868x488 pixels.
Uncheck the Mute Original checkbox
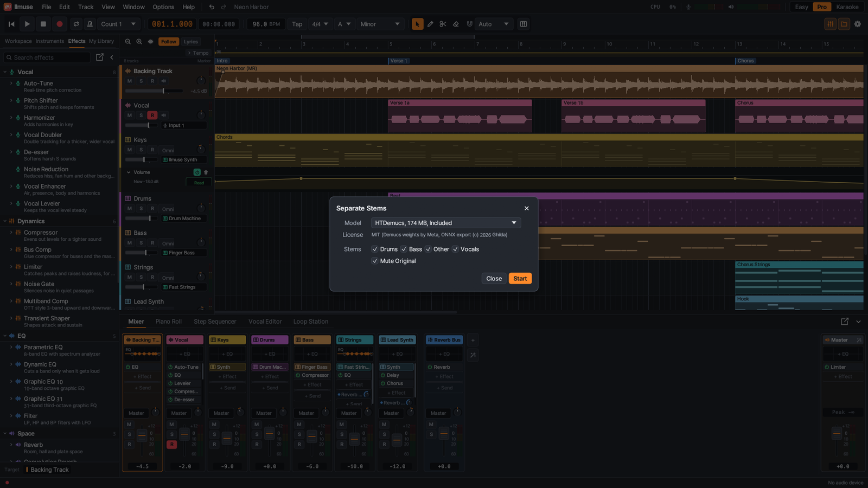(375, 261)
